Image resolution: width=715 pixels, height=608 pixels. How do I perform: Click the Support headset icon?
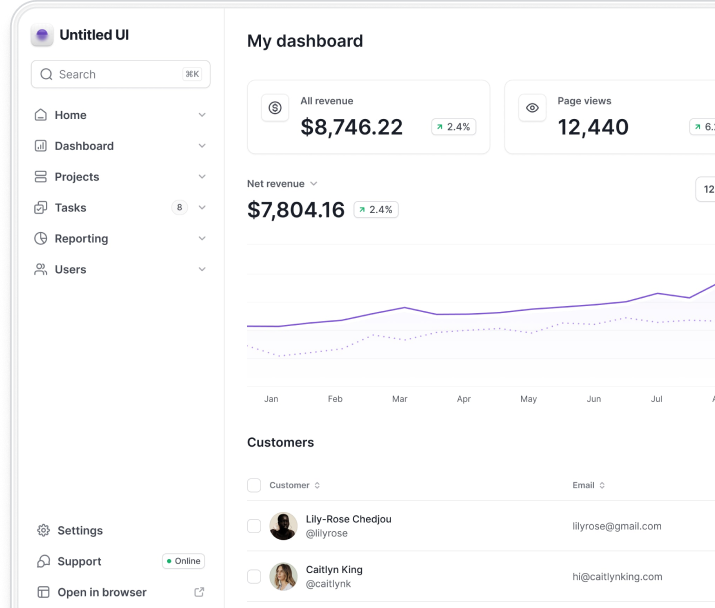pos(43,561)
